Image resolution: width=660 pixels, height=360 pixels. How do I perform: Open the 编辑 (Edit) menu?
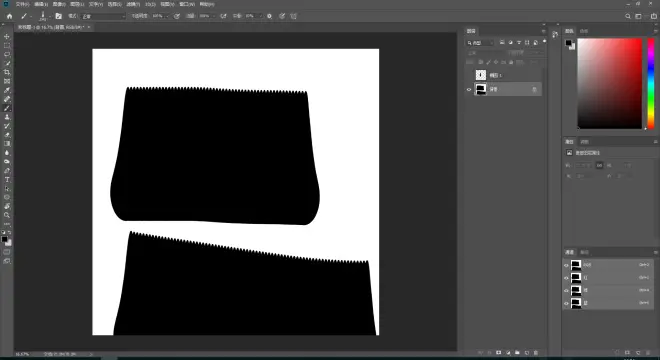point(40,4)
